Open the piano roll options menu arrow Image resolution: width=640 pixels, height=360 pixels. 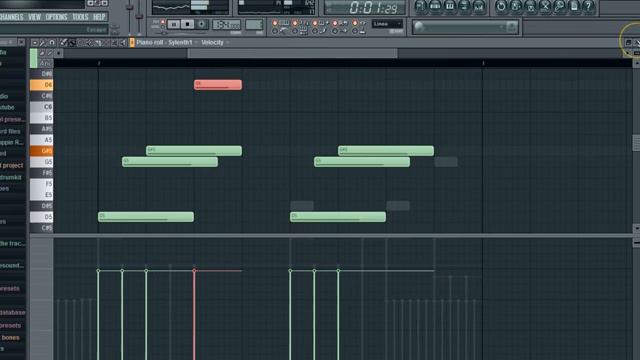pos(35,42)
